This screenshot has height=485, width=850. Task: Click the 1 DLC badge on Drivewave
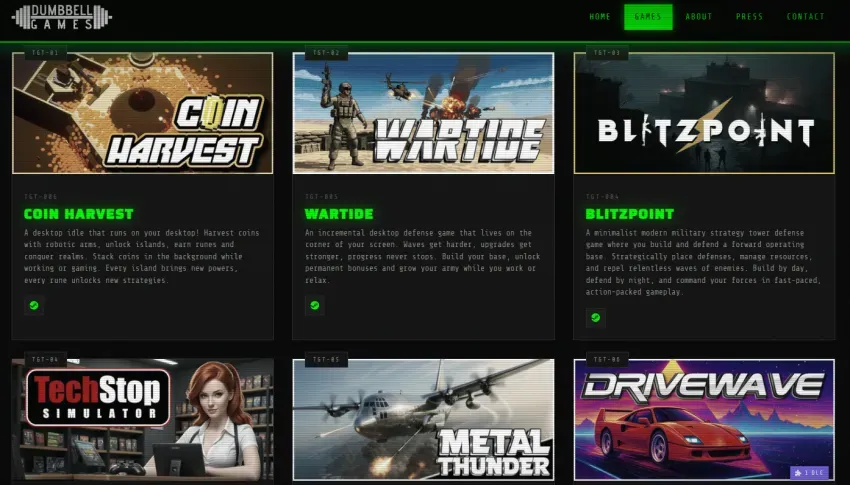coord(809,473)
